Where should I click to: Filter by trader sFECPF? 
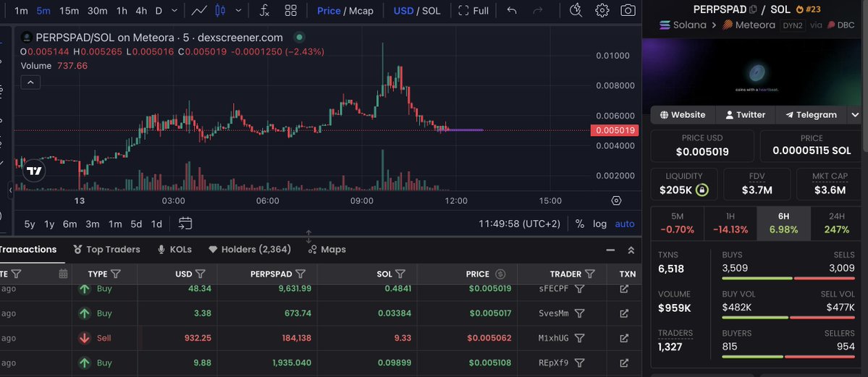580,289
